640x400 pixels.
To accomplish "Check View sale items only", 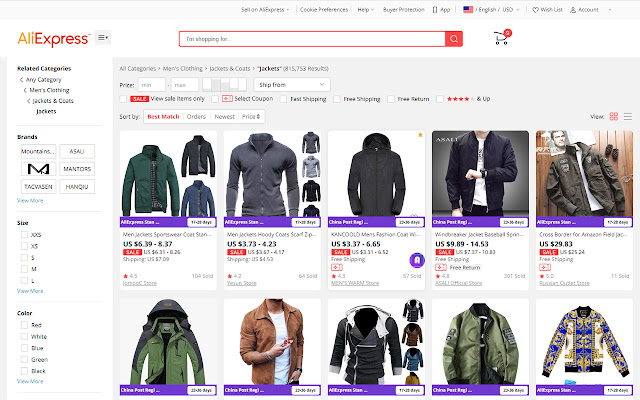I will (x=123, y=99).
